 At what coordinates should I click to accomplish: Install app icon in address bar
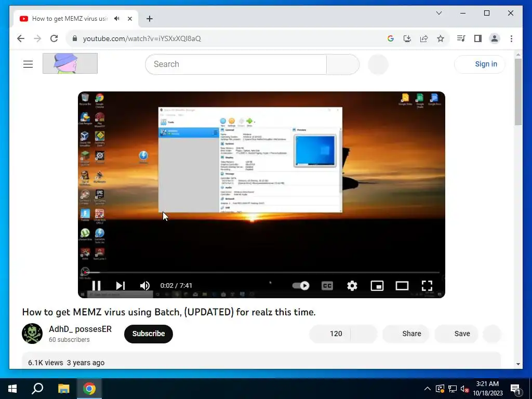tap(407, 38)
